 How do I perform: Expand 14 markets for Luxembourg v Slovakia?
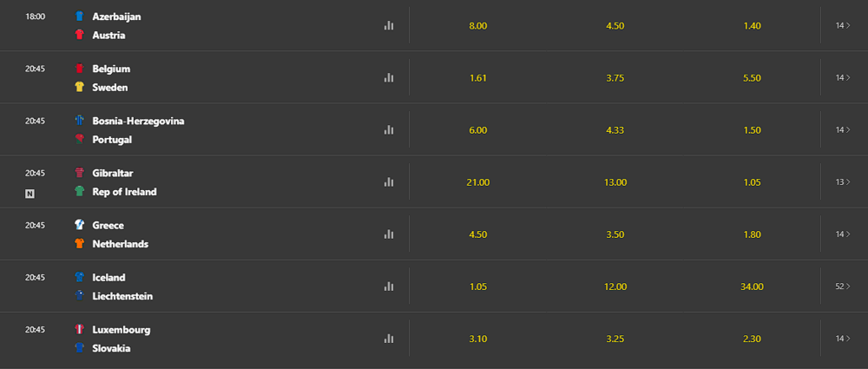(x=842, y=339)
